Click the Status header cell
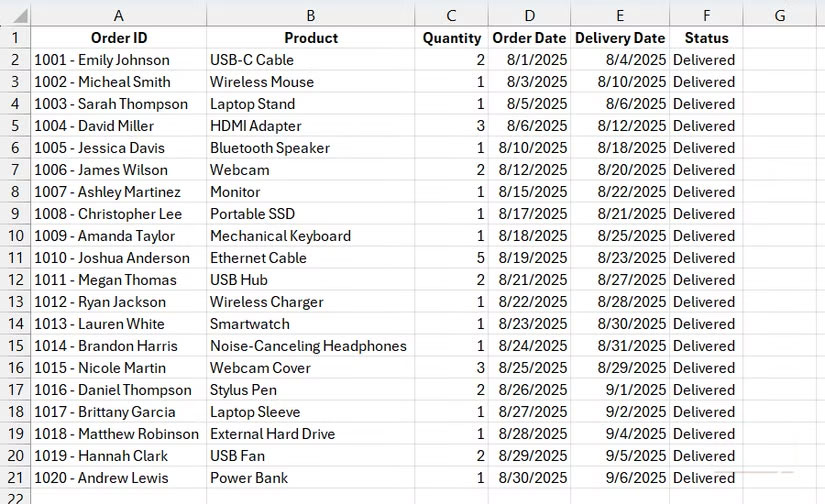The height and width of the screenshot is (504, 825). [x=706, y=38]
